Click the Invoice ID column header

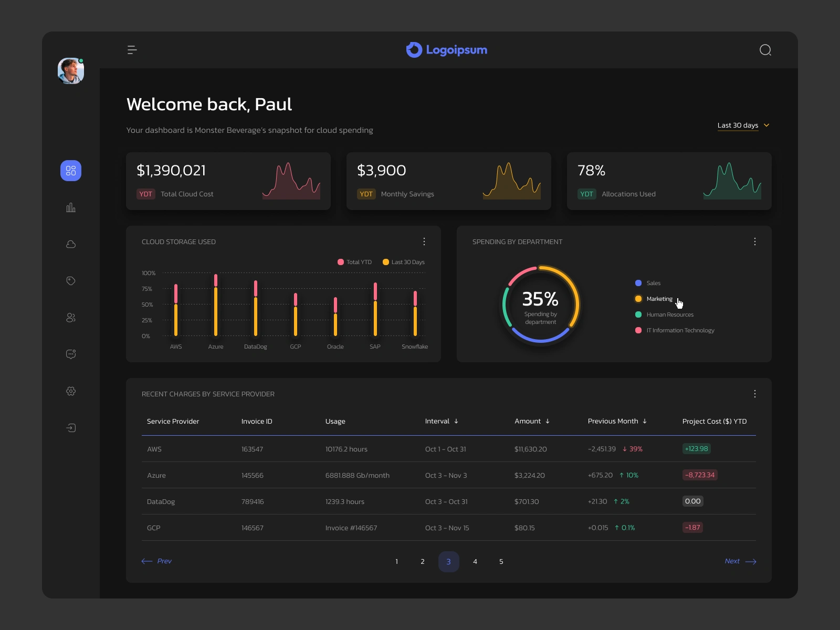(x=257, y=421)
